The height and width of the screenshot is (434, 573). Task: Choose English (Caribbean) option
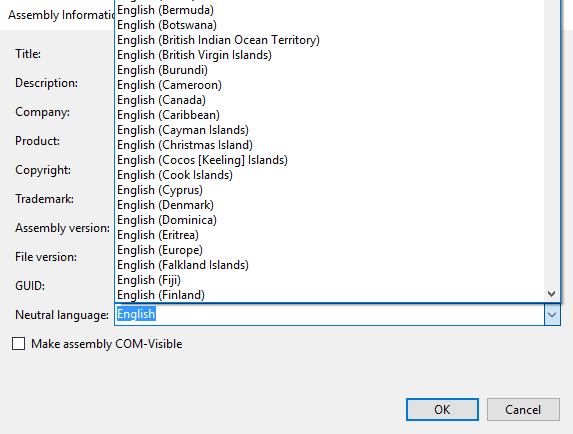click(x=330, y=115)
